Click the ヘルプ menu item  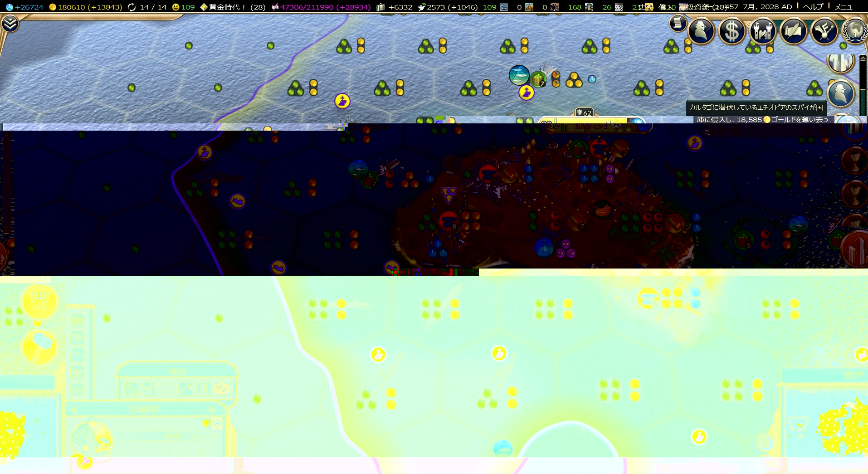click(813, 7)
